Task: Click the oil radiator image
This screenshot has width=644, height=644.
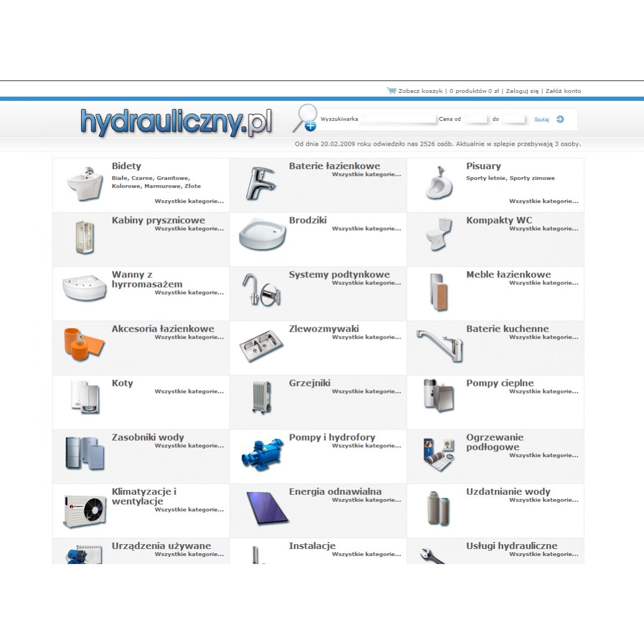Action: pyautogui.click(x=262, y=398)
